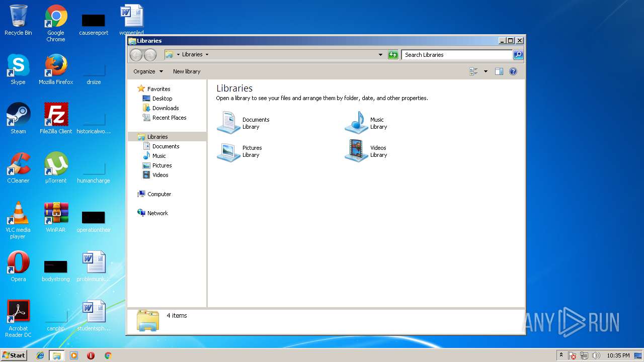Click the volume speaker tray icon
The height and width of the screenshot is (362, 644).
[x=596, y=355]
